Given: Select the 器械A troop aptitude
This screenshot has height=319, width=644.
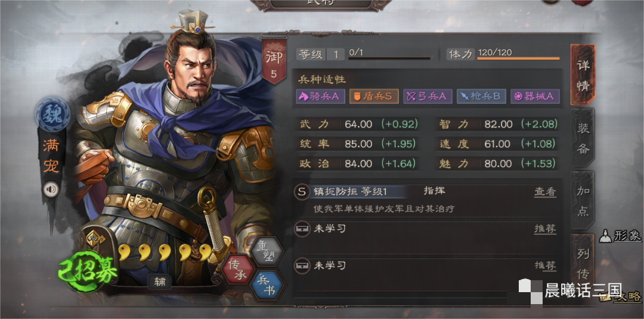Looking at the screenshot, I should tap(535, 96).
